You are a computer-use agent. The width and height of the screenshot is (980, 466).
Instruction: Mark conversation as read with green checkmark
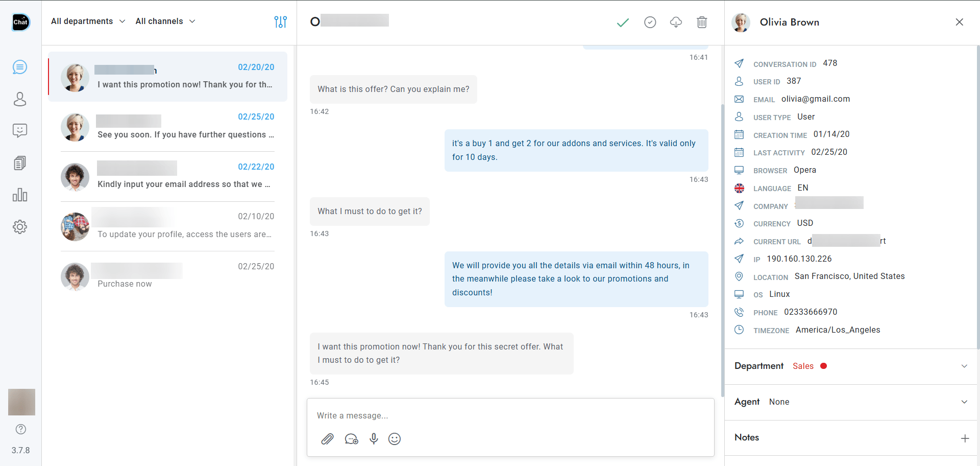click(x=623, y=22)
